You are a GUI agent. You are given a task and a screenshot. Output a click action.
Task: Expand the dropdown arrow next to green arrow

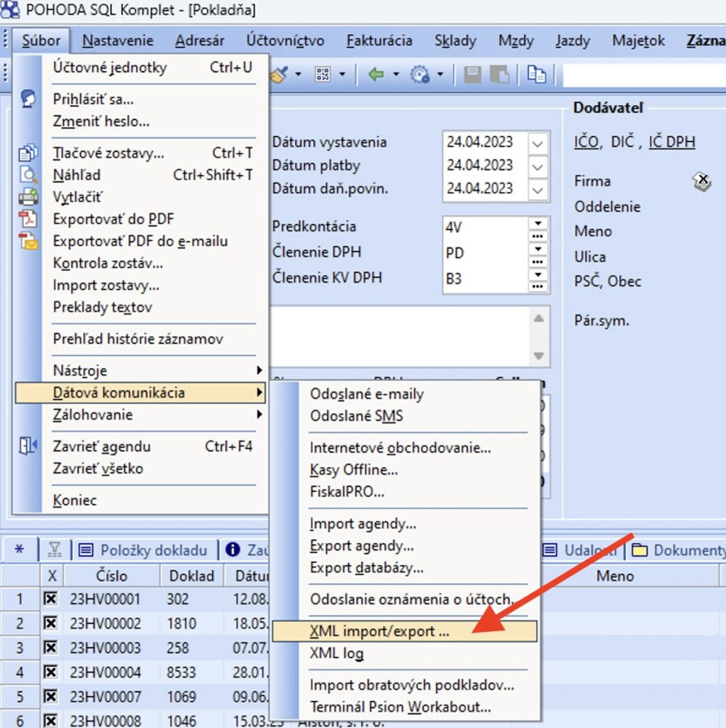[396, 74]
